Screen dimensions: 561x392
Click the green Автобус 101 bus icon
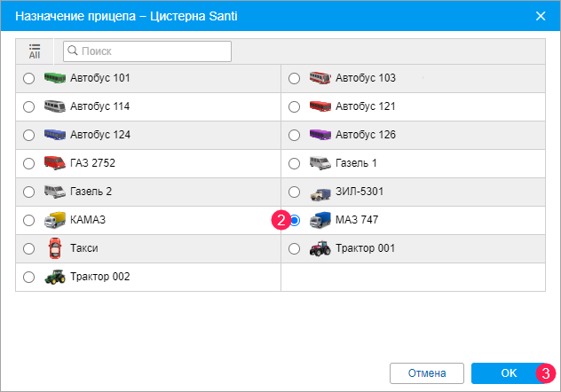[x=55, y=78]
